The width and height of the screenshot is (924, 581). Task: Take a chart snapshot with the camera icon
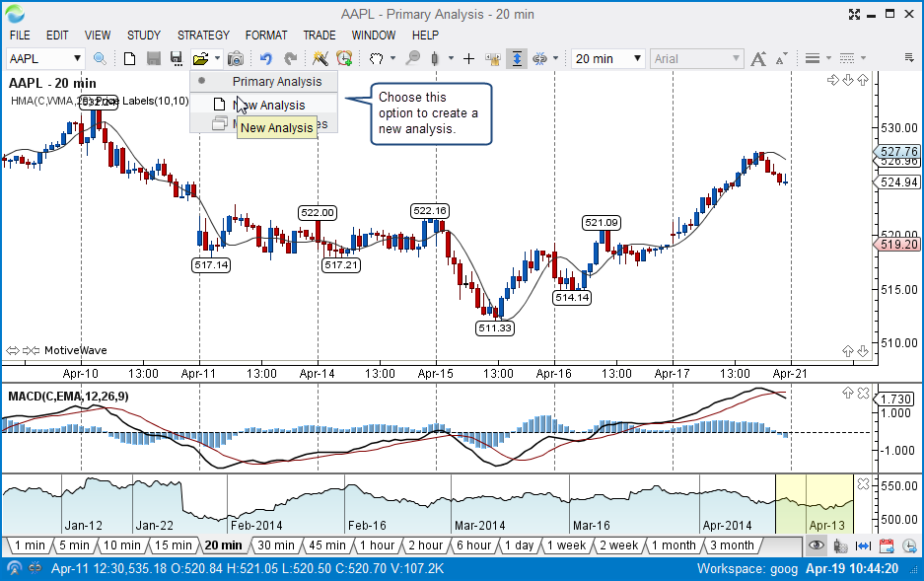click(x=235, y=58)
